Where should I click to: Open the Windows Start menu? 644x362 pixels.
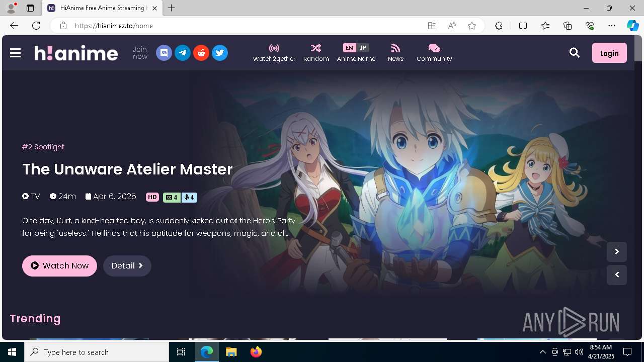(12, 352)
